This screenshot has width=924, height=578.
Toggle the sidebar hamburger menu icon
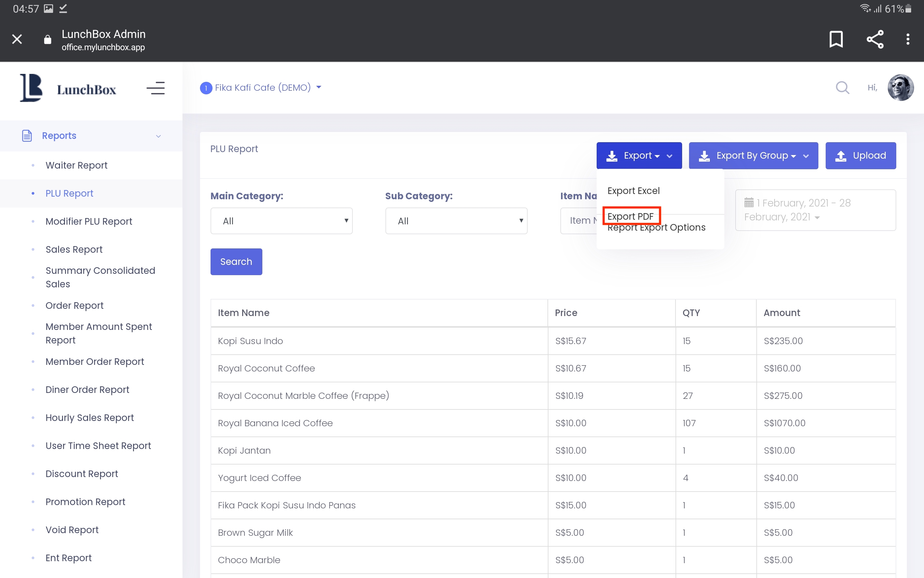(155, 88)
